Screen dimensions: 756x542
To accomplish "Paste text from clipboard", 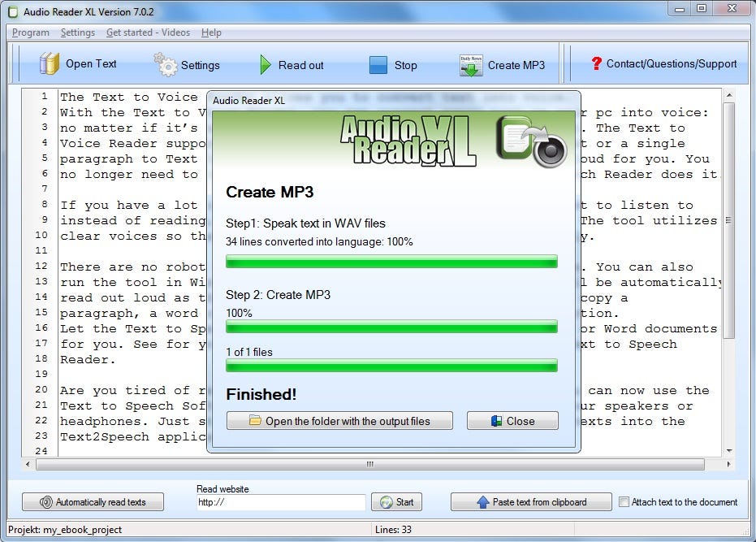I will click(x=531, y=502).
